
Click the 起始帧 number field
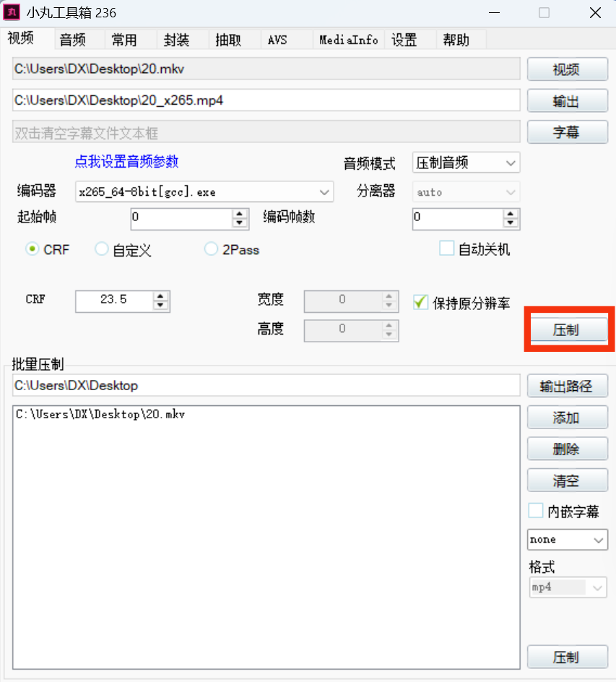(182, 218)
